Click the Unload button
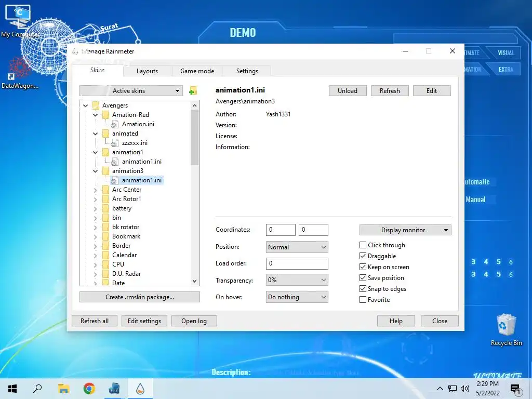532x399 pixels. (348, 91)
